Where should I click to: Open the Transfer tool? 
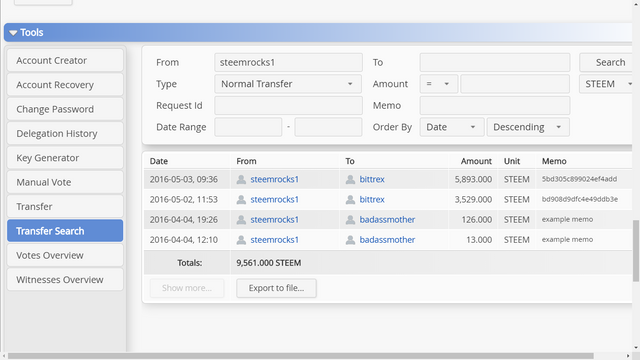point(65,207)
